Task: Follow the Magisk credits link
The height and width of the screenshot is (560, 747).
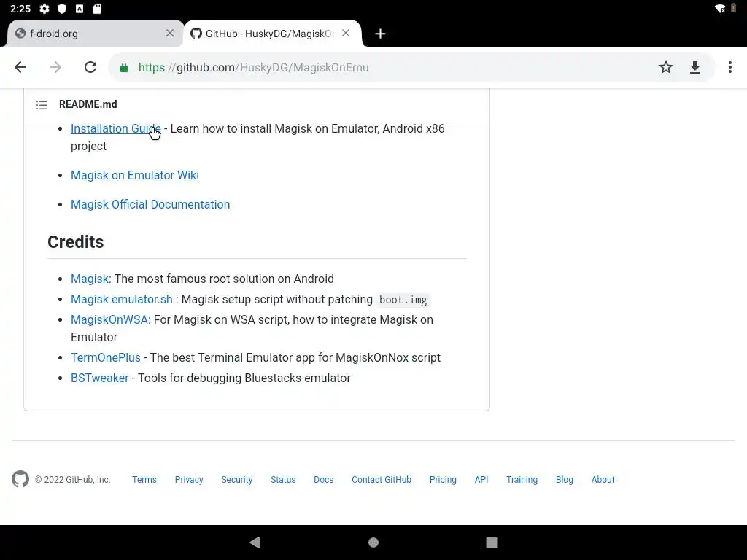Action: click(x=90, y=279)
